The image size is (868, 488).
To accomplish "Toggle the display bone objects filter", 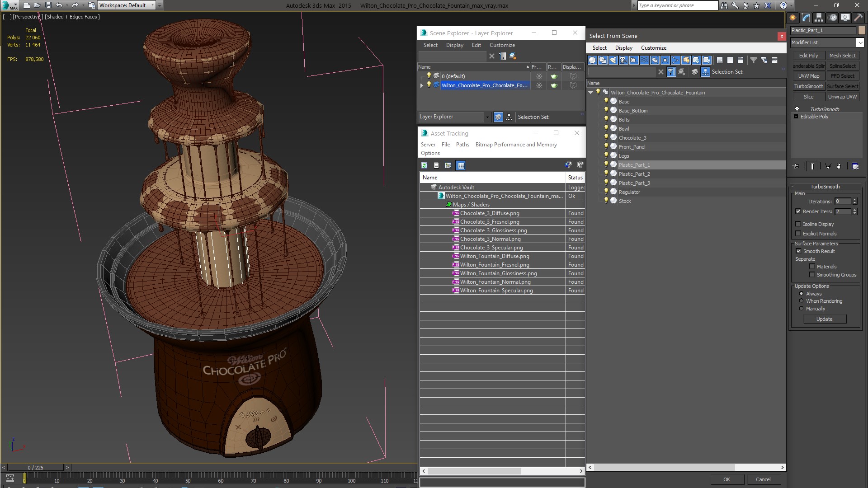I will [675, 60].
